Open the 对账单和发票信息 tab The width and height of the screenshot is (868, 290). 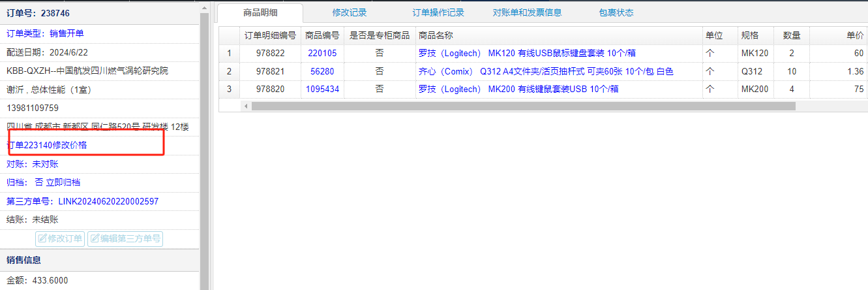[x=527, y=12]
